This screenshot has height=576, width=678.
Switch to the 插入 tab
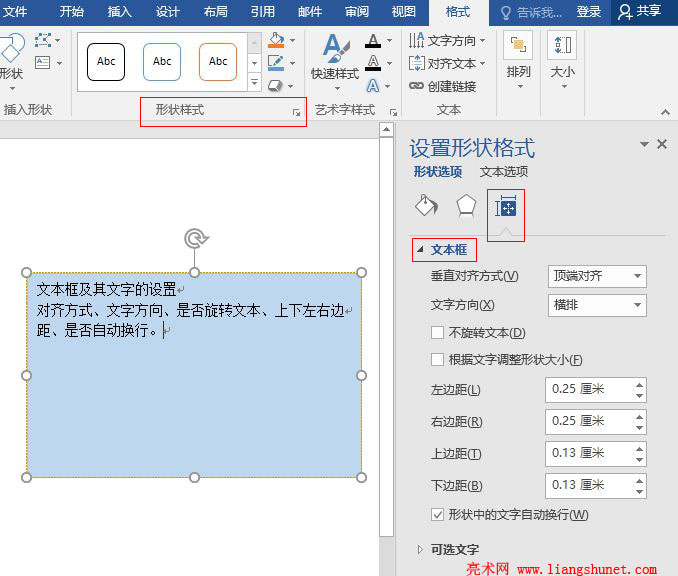point(119,12)
